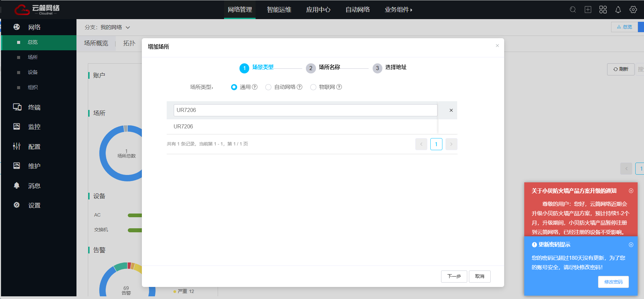
Task: Open the search icon in top bar
Action: click(x=573, y=10)
